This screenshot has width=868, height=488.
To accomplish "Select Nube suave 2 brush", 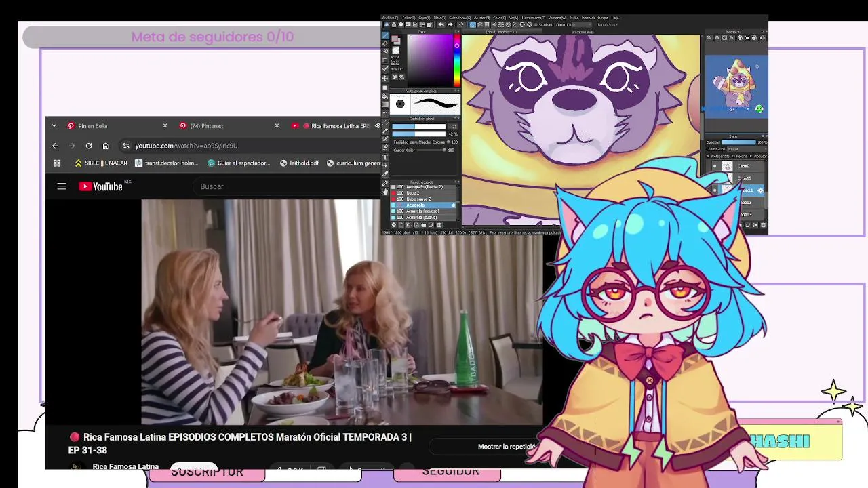I will coord(422,199).
